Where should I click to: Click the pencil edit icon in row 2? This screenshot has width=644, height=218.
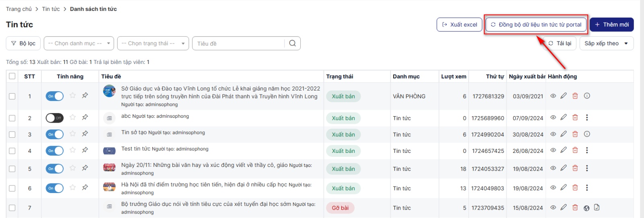click(x=563, y=117)
